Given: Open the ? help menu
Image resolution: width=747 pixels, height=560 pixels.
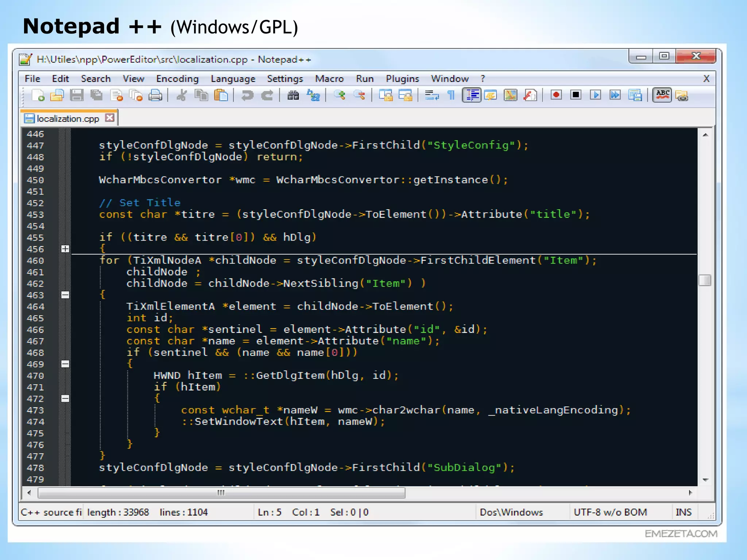Looking at the screenshot, I should pyautogui.click(x=483, y=79).
